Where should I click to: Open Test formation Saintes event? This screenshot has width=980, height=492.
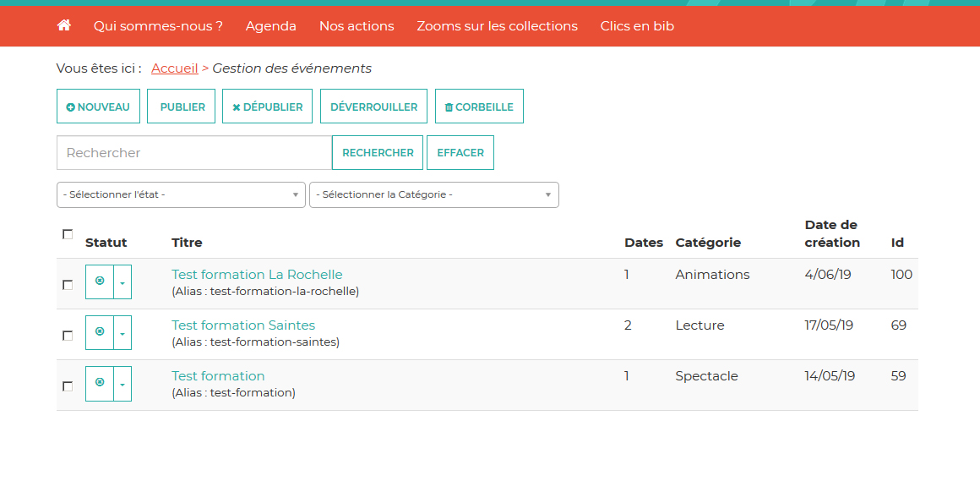click(x=243, y=325)
